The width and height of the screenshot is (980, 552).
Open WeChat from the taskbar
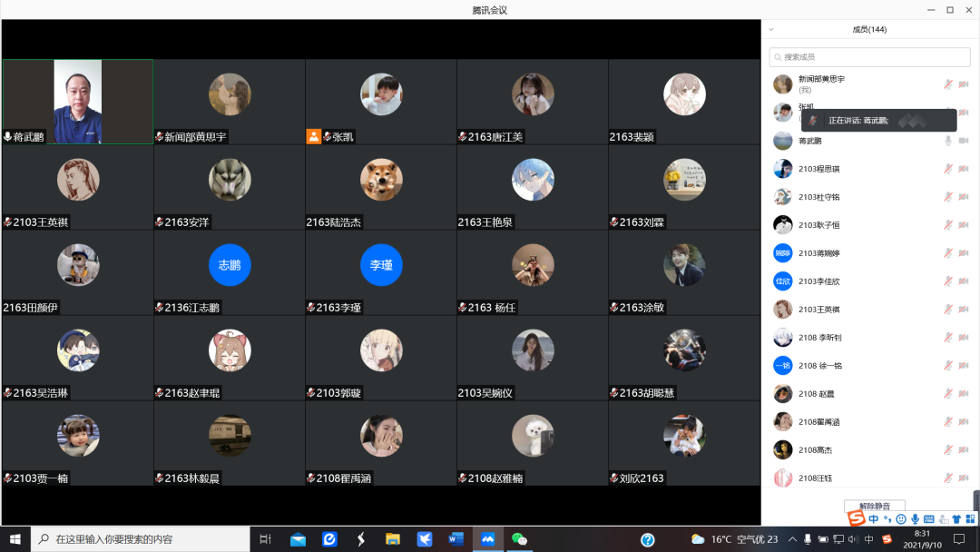[519, 539]
